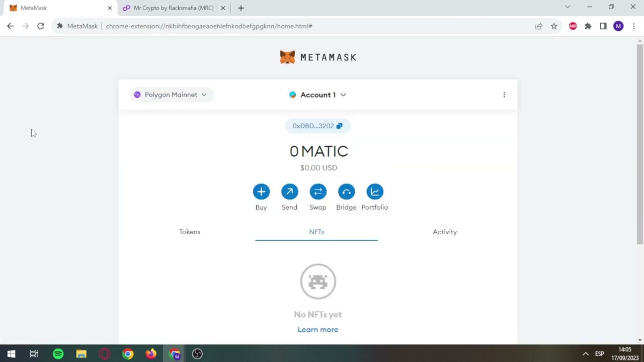The image size is (644, 362).
Task: Open the Chrome profile avatar M
Action: (618, 26)
